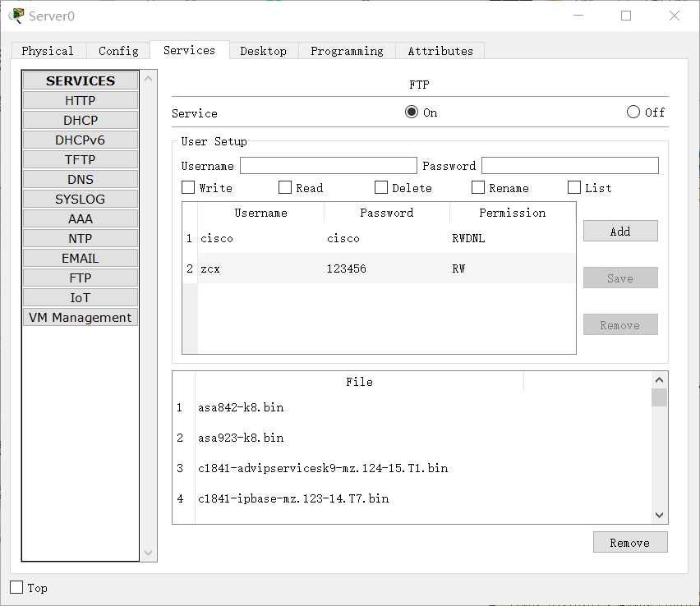
Task: Switch to the Physical tab
Action: tap(48, 51)
